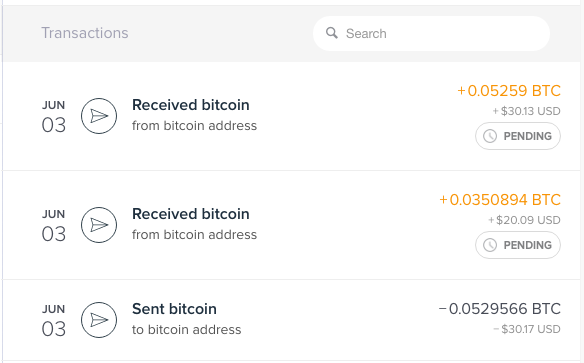Image resolution: width=584 pixels, height=363 pixels.
Task: Click the clock icon in the first PENDING badge
Action: click(490, 136)
